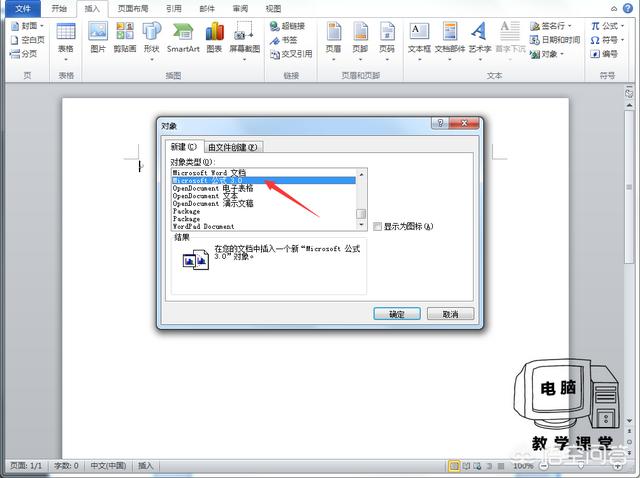Insert a chart (图表)
This screenshot has width=640, height=478.
click(214, 38)
